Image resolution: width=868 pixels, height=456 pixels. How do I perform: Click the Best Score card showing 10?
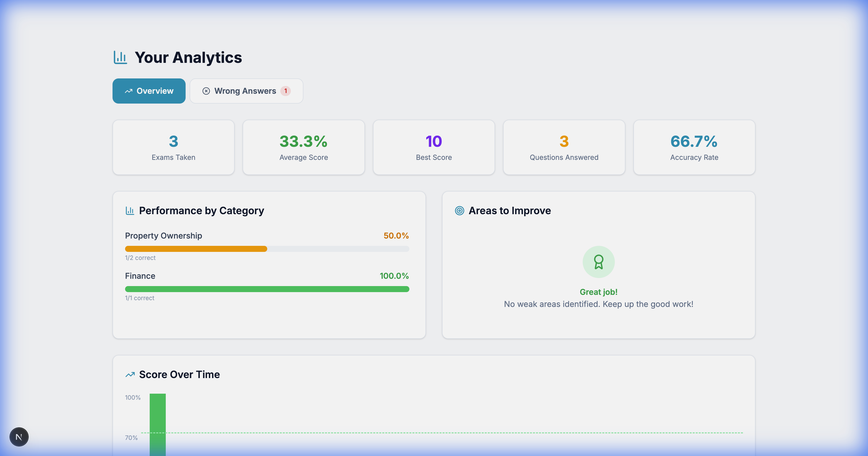pos(434,147)
